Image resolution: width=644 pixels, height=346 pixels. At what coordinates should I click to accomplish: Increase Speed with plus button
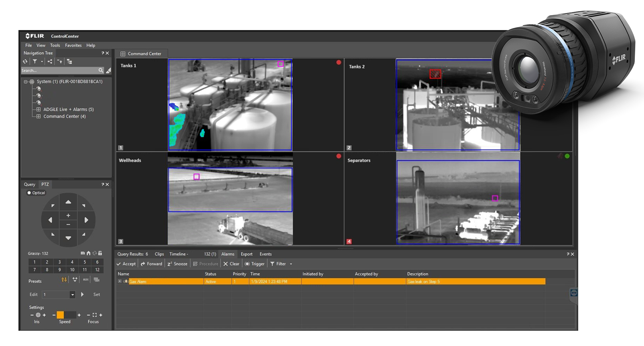[79, 315]
